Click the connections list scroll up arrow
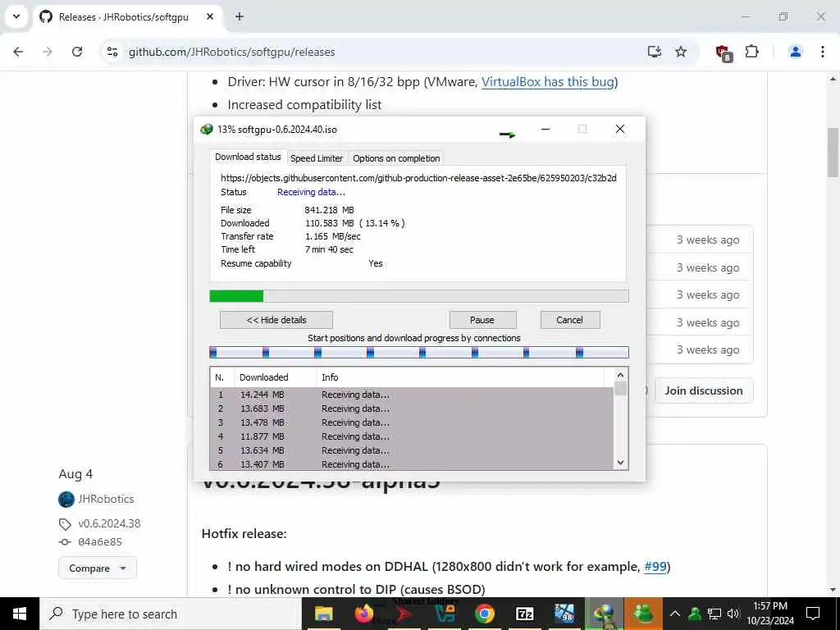This screenshot has height=630, width=840. click(620, 375)
